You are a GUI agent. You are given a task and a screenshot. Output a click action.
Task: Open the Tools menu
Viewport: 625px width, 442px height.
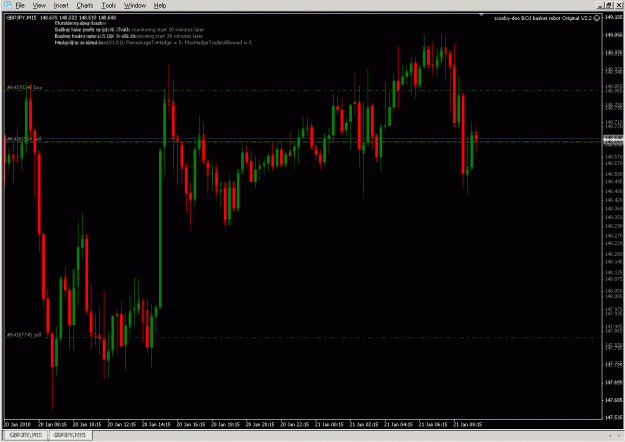point(108,6)
